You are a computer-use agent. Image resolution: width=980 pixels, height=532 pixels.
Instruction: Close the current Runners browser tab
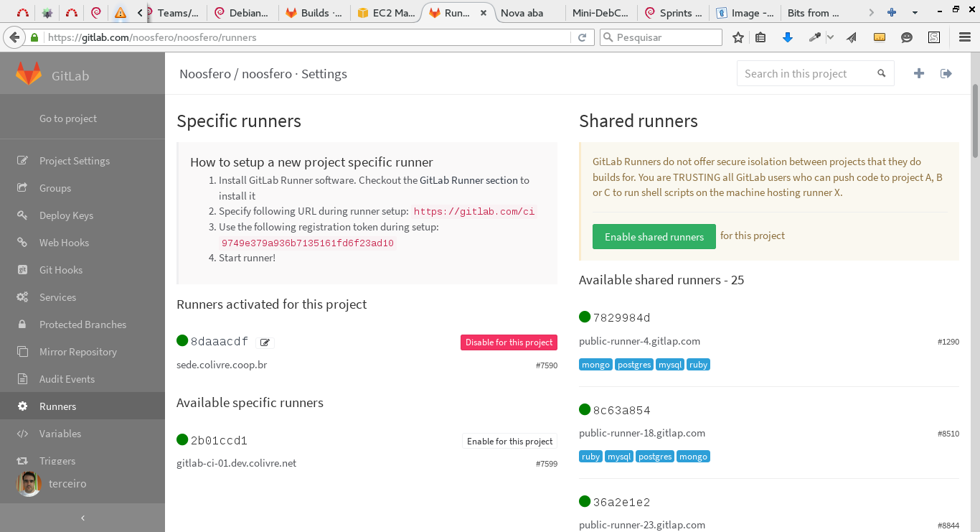point(484,13)
